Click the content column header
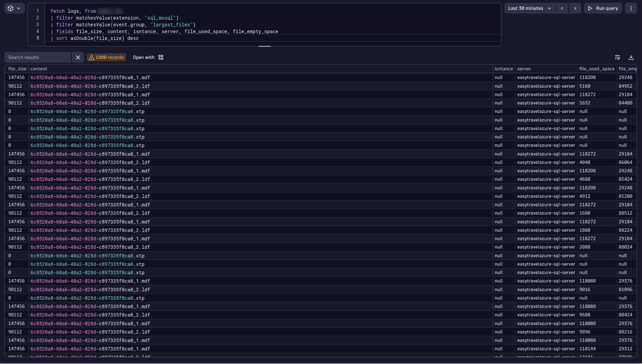The image size is (642, 364). [x=39, y=69]
